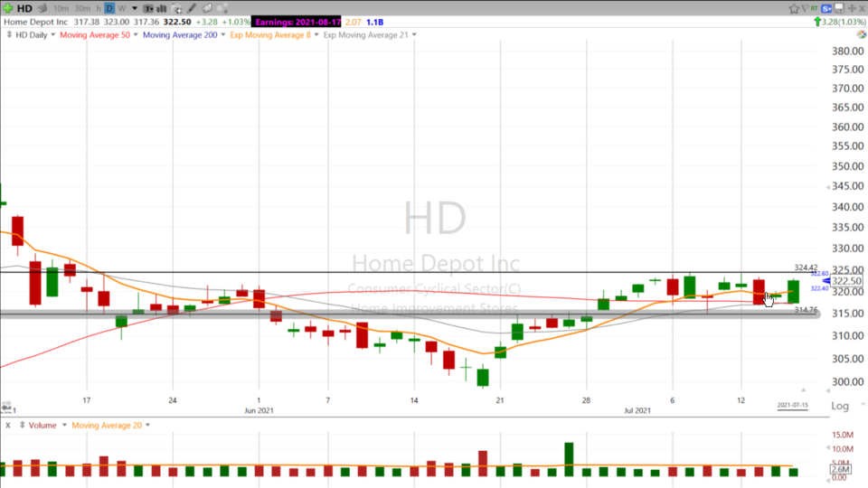Open the Moving Average 50 dropdown arrow
This screenshot has height=488, width=868.
click(x=136, y=35)
